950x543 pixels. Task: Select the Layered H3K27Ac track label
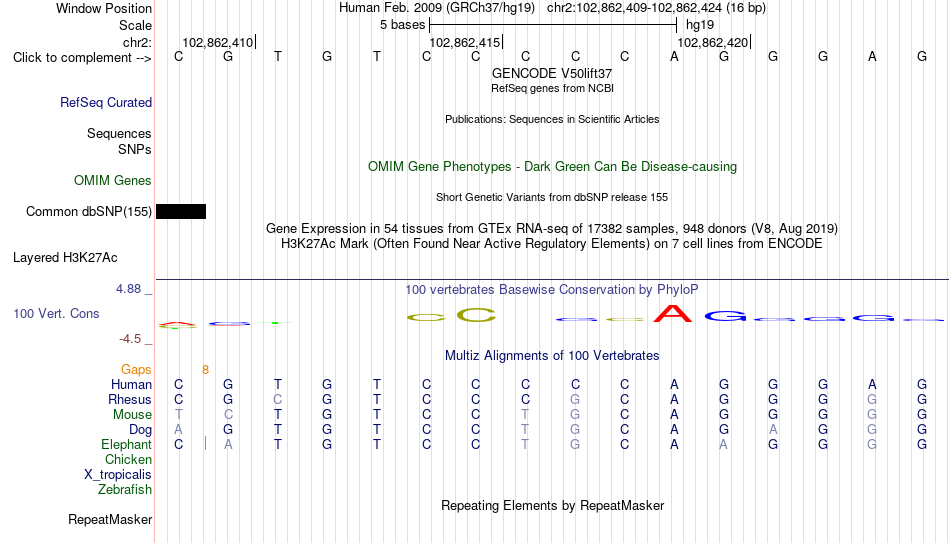pyautogui.click(x=65, y=258)
